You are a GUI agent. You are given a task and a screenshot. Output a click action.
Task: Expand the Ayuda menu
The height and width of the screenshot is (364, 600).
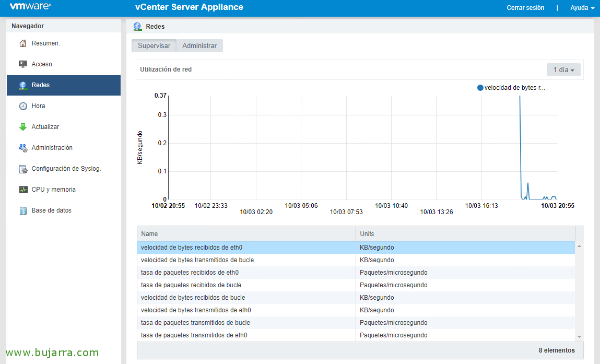(x=582, y=8)
